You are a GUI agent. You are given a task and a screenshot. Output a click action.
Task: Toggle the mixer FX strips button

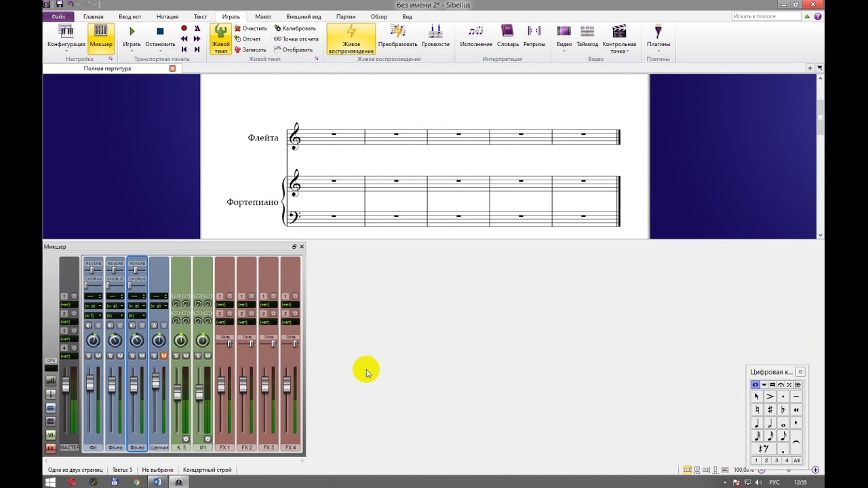point(51,449)
